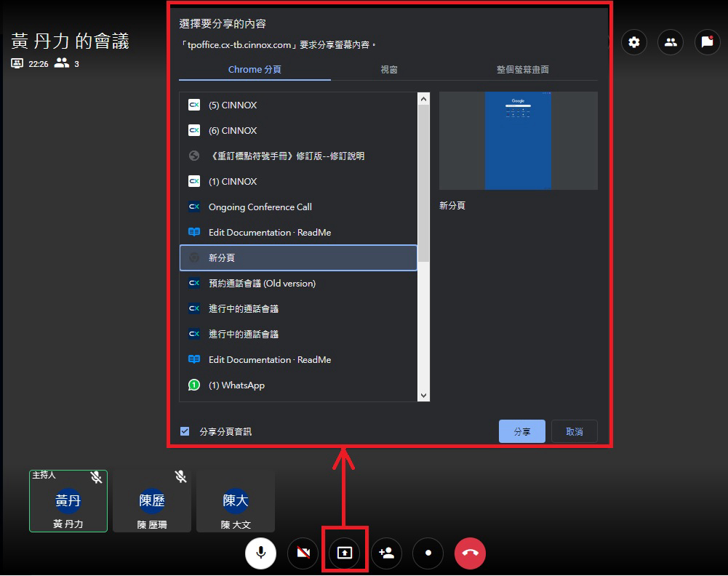
Task: Pick the first Edit Documentation · ReadMe entry
Action: 298,233
